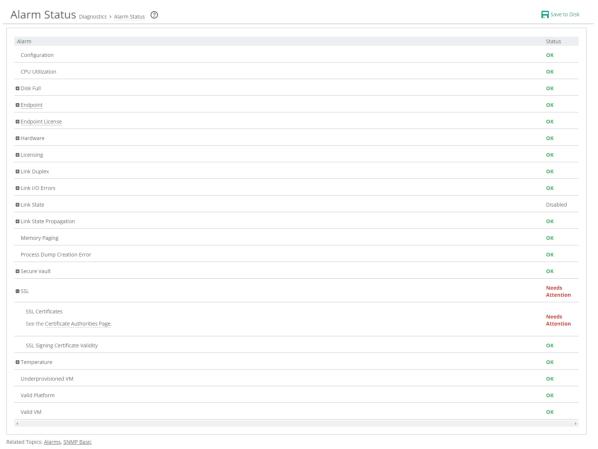Open the help question-mark icon

[x=154, y=15]
